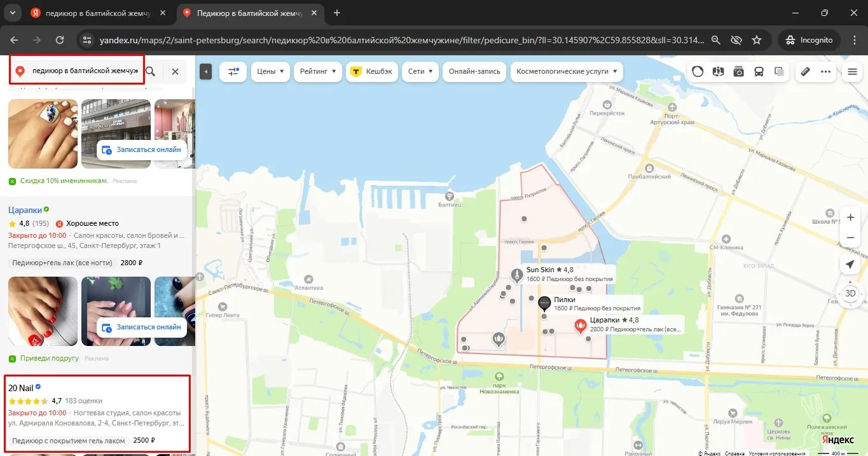
Task: Click Записаться онлайн on the top photo card
Action: [143, 149]
